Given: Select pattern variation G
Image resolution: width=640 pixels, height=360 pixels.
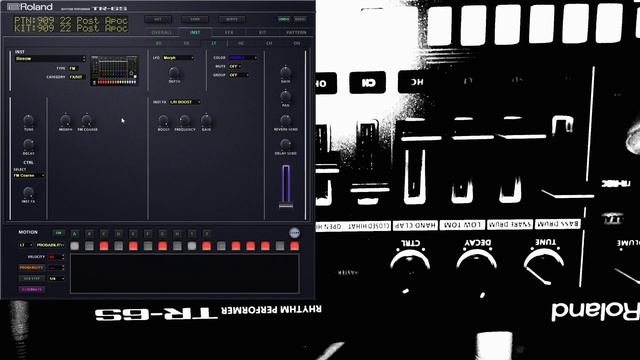Looking at the screenshot, I should point(162,234).
